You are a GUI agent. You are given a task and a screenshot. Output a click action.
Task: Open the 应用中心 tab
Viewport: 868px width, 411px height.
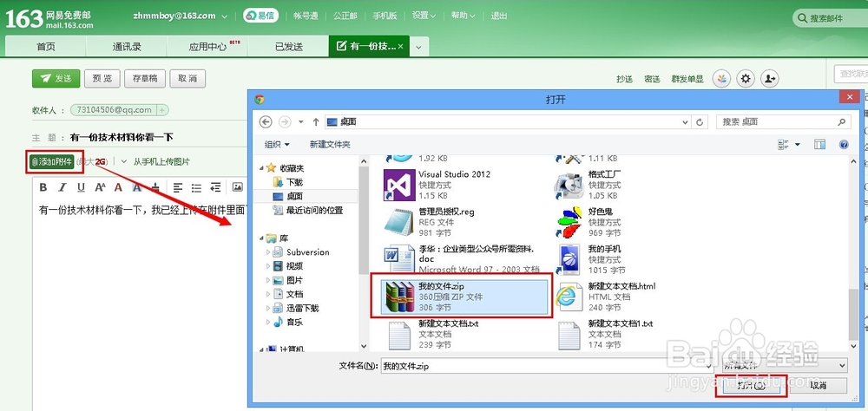[x=207, y=47]
